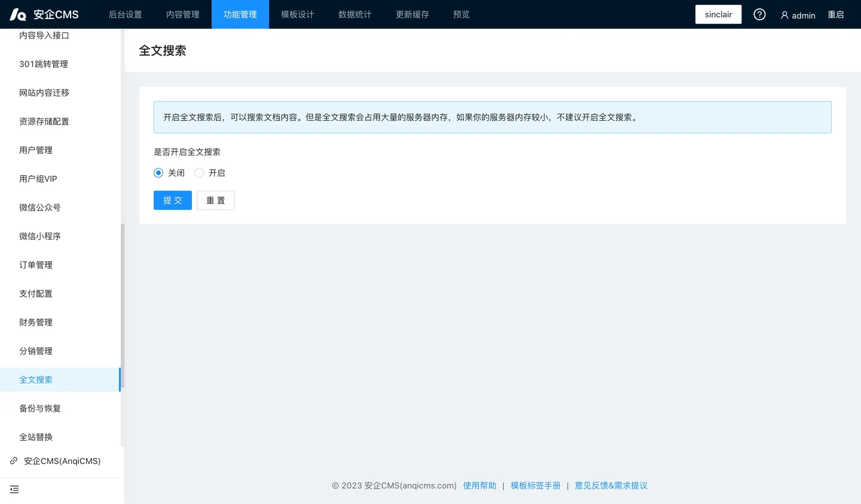Click the admin user avatar icon
The height and width of the screenshot is (504, 861).
pyautogui.click(x=784, y=15)
